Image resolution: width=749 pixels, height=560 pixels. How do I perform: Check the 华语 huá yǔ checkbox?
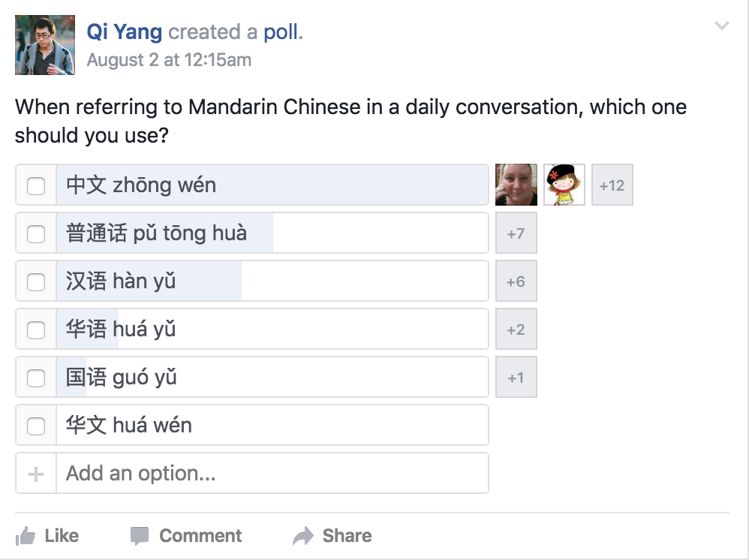coord(36,330)
